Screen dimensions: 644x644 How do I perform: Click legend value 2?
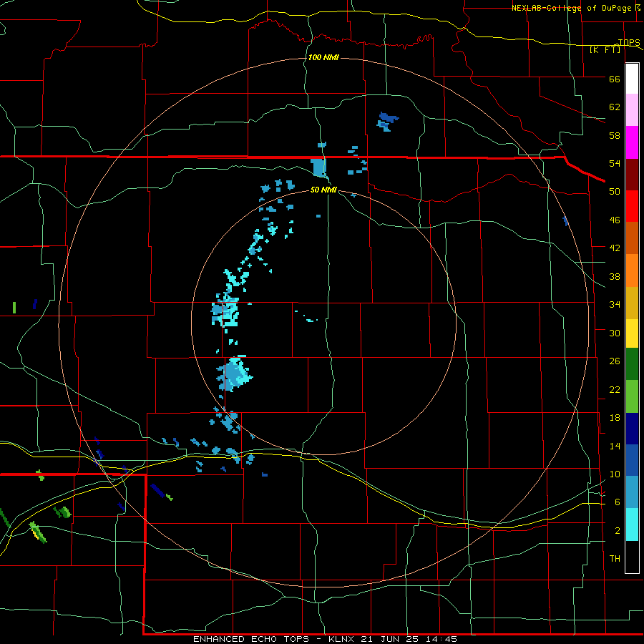618,531
